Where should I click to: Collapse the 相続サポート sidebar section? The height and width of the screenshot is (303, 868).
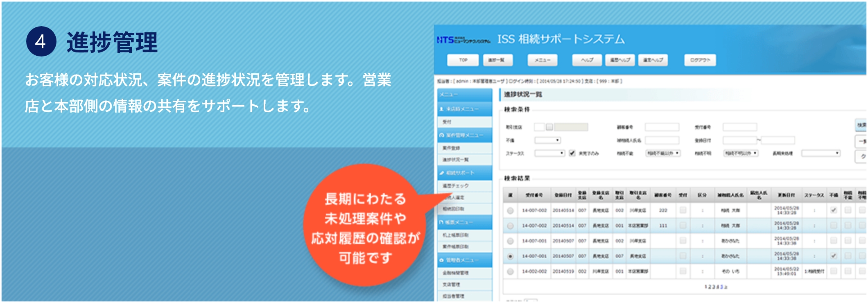465,173
